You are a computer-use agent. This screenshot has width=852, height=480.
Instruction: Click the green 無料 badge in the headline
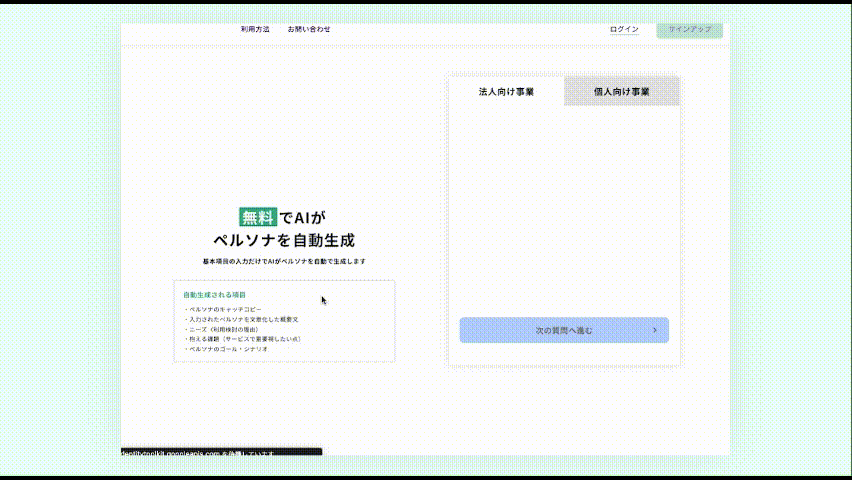click(258, 217)
